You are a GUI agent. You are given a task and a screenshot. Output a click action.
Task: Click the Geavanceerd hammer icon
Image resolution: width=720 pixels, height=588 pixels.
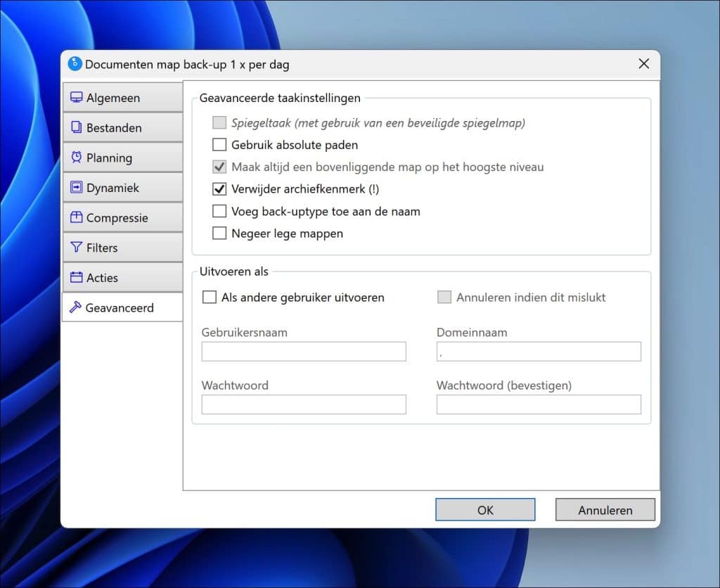[75, 307]
